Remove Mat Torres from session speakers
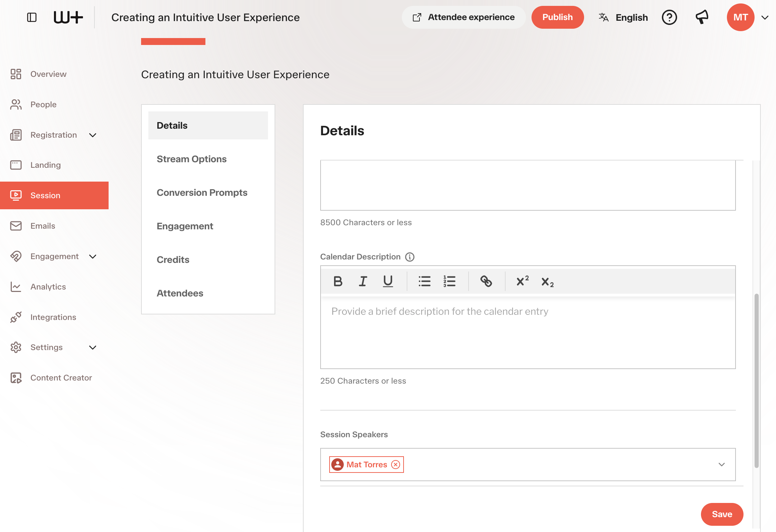 [396, 465]
